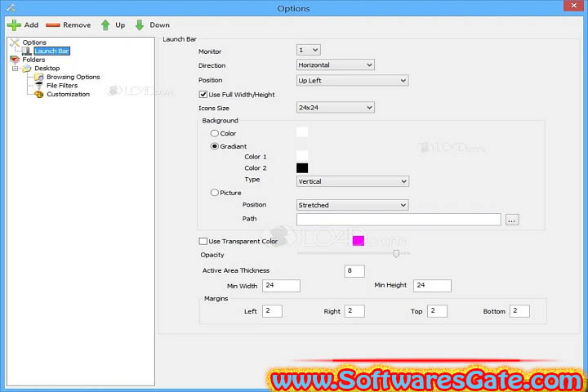Open the picture Position dropdown showing Stretched

pos(353,205)
